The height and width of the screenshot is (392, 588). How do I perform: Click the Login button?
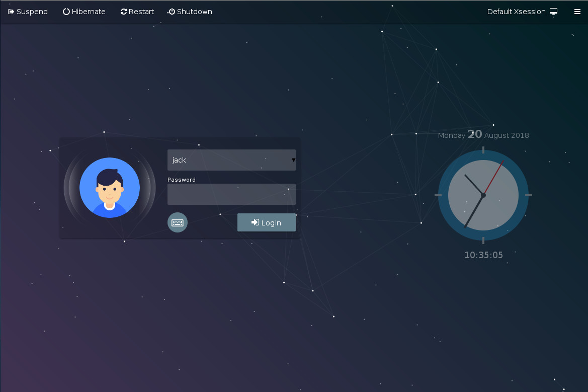(266, 222)
